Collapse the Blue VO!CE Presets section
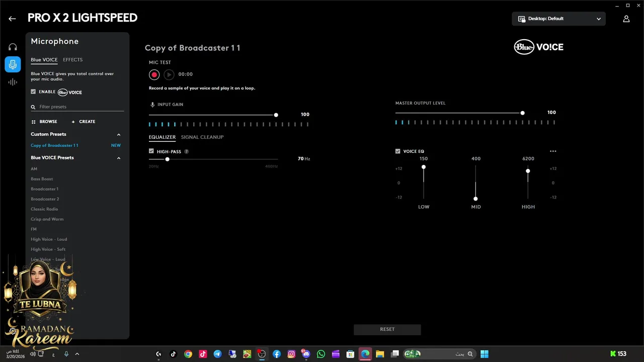The height and width of the screenshot is (362, 644). (x=119, y=158)
